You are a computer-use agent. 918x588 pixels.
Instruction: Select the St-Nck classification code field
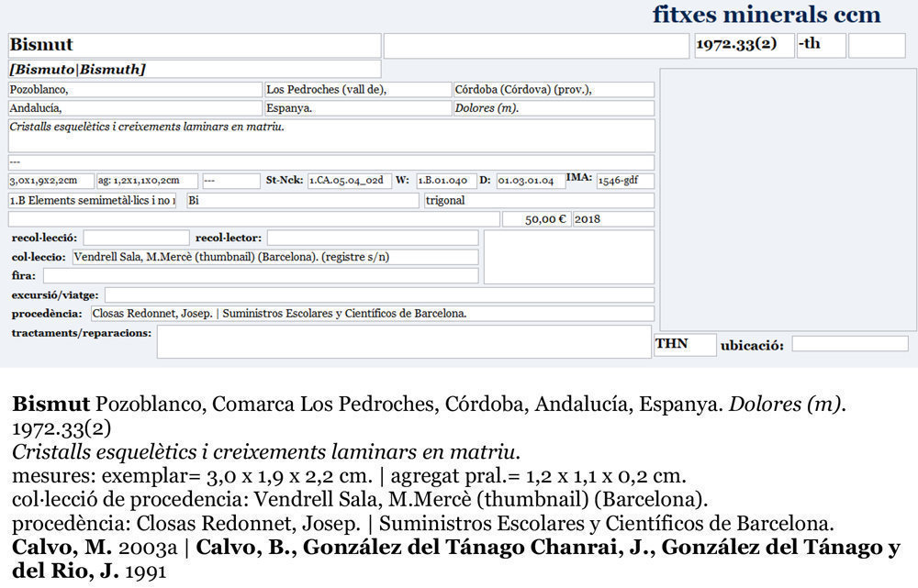coord(349,181)
